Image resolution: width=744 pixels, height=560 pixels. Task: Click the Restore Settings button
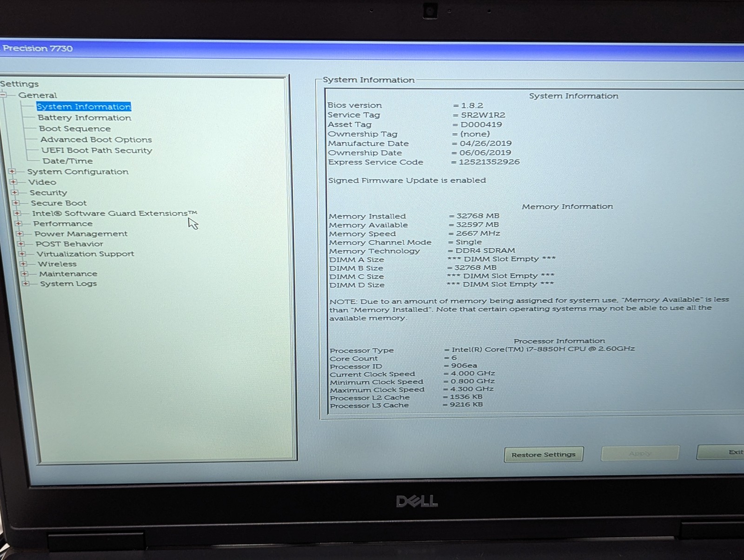click(544, 455)
